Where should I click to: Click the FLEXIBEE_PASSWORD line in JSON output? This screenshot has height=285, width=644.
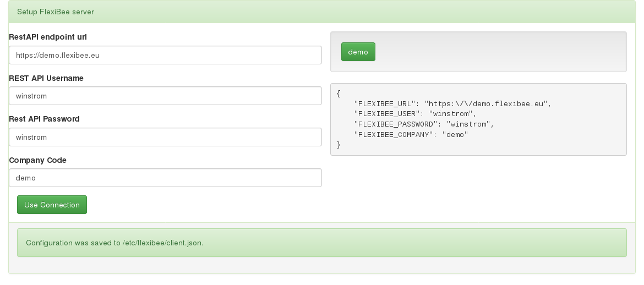point(424,124)
